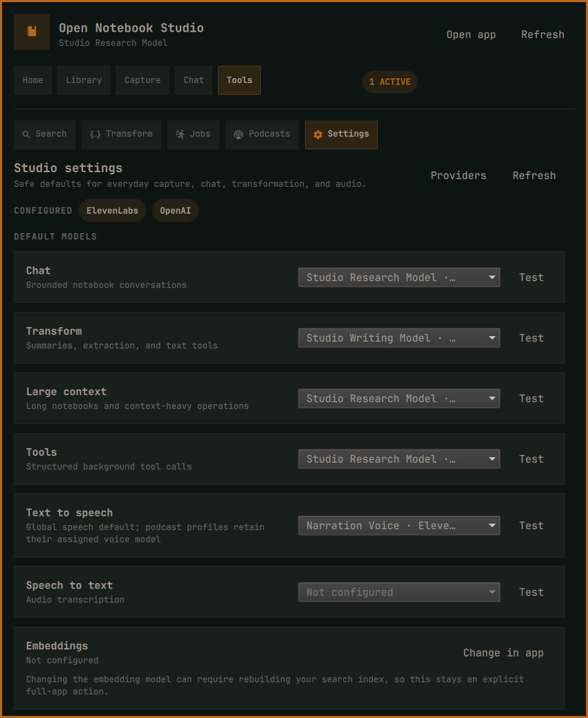Viewport: 588px width, 718px height.
Task: Click the Studio Research Model subtitle in header
Action: click(x=113, y=43)
